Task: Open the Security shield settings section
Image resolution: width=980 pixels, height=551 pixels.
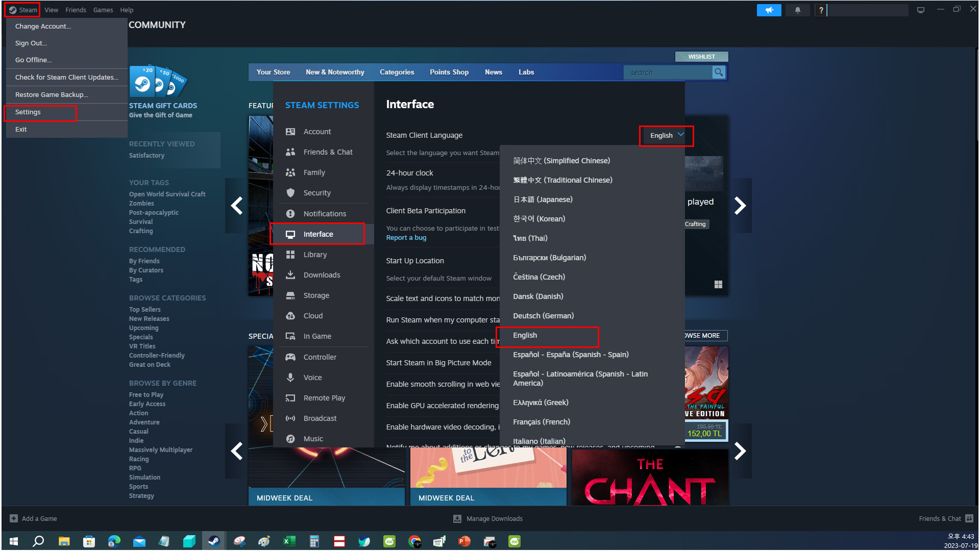Action: tap(316, 193)
